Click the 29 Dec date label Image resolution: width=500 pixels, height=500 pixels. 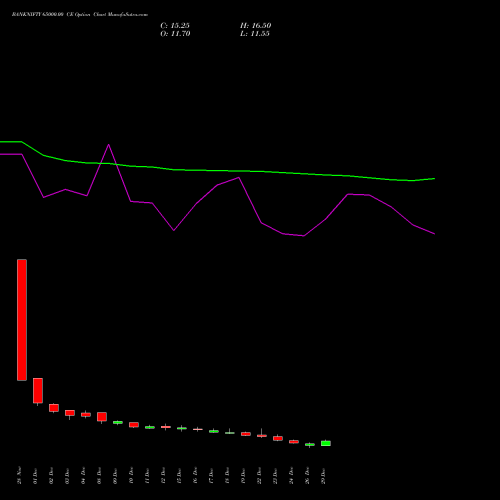click(x=323, y=476)
